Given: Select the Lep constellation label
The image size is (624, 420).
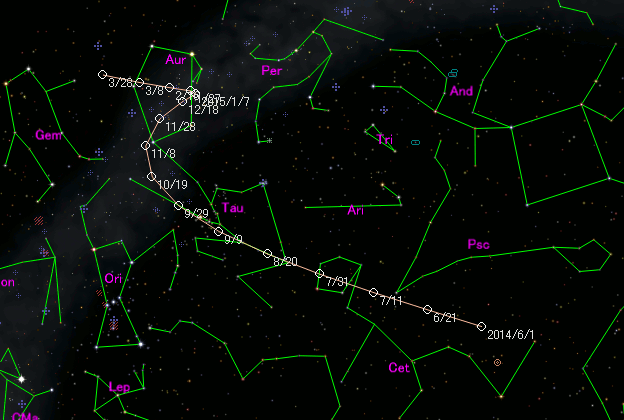Looking at the screenshot, I should [x=119, y=387].
